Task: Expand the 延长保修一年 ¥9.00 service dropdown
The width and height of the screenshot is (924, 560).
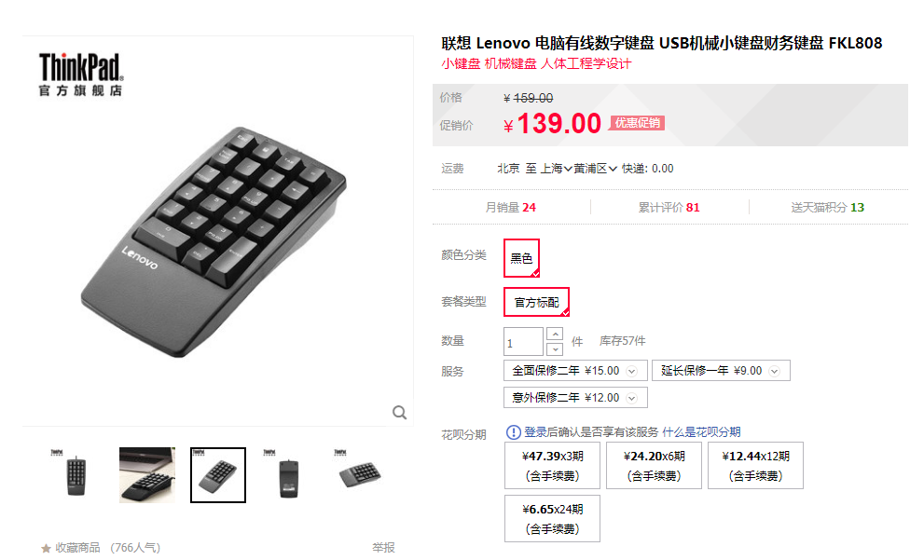Action: (x=722, y=371)
